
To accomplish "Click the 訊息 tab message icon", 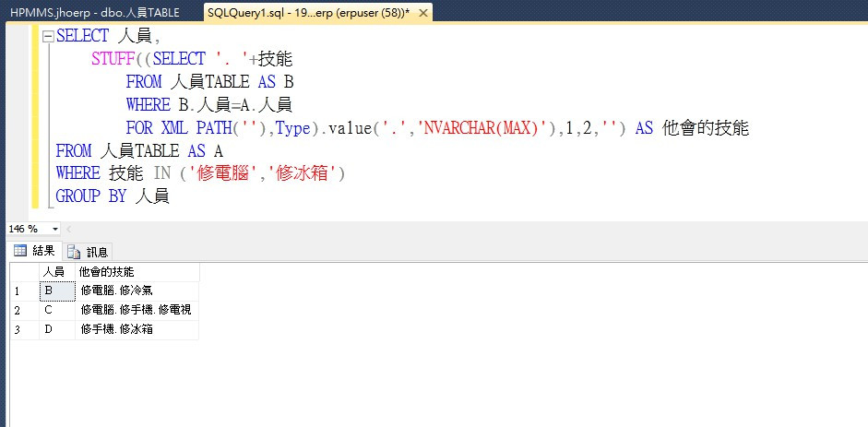I will click(x=74, y=252).
